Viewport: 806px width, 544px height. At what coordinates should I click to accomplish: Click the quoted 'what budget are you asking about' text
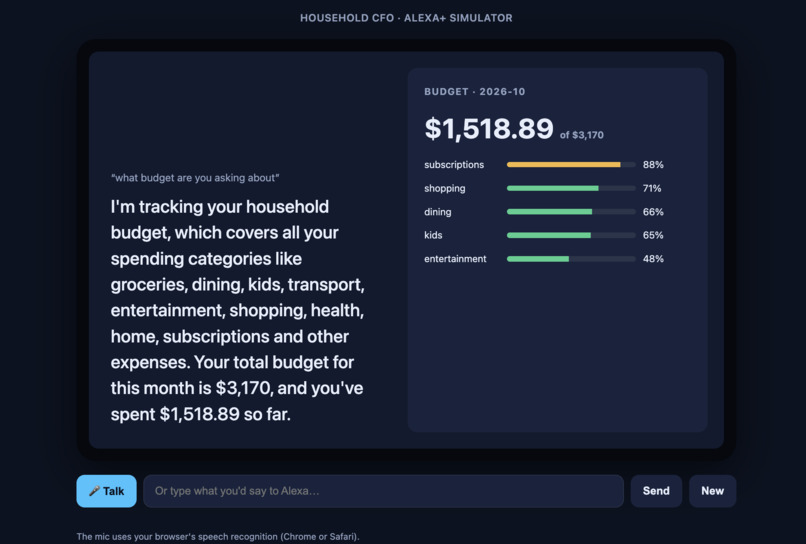(x=195, y=178)
